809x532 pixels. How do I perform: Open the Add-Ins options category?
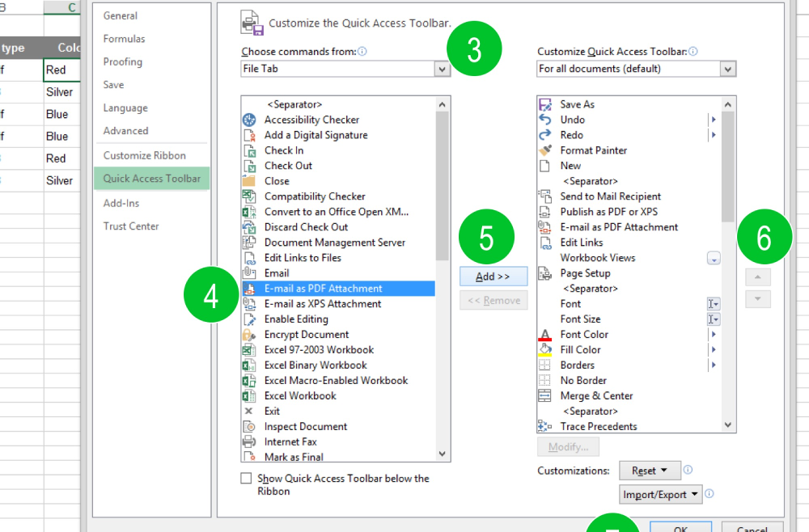pos(121,203)
